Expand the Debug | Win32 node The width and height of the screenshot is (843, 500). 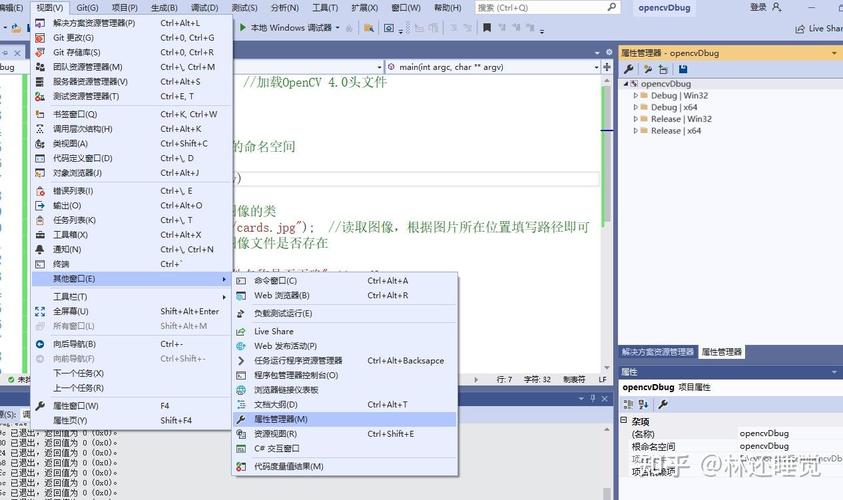pyautogui.click(x=635, y=96)
